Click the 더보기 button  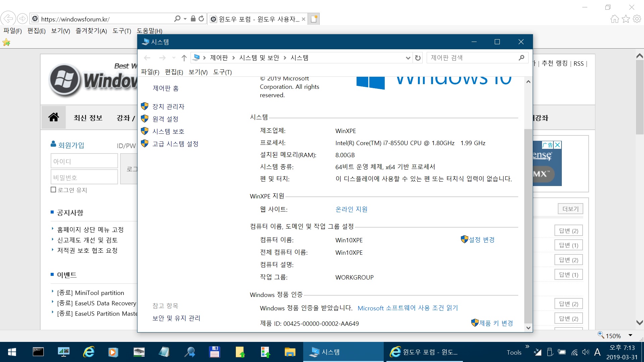[571, 209]
